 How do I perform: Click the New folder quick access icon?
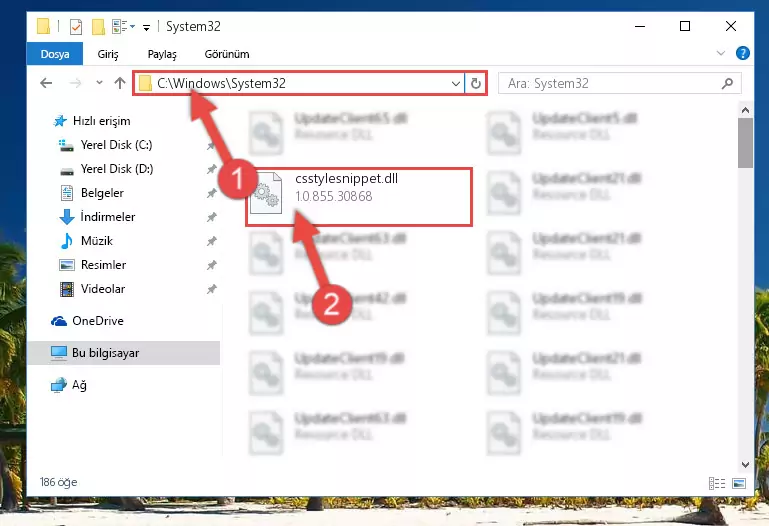pos(98,26)
